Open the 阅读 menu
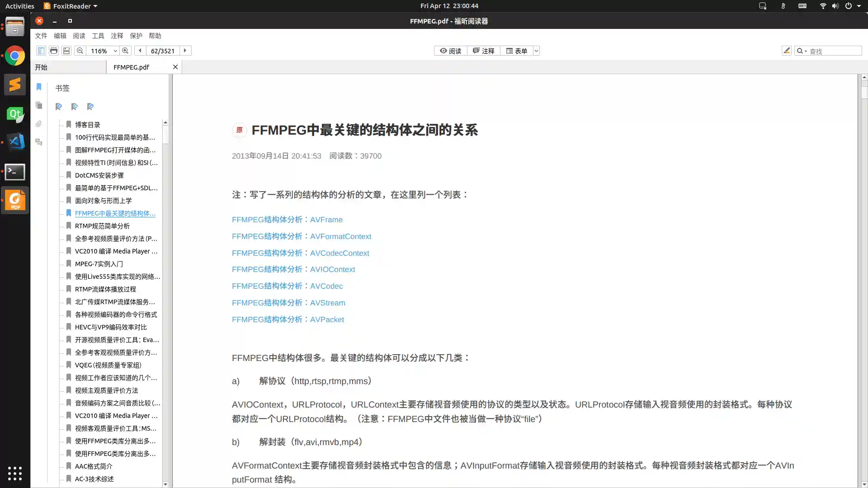868x488 pixels. (79, 36)
